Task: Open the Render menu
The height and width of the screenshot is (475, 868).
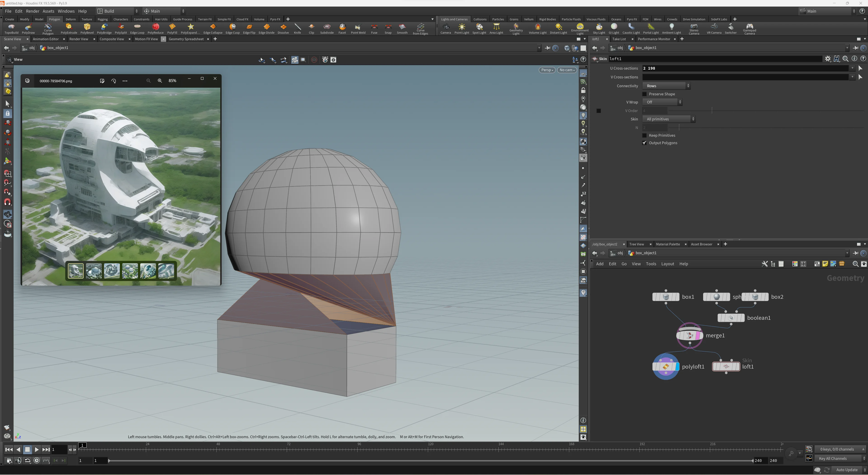Action: 32,11
